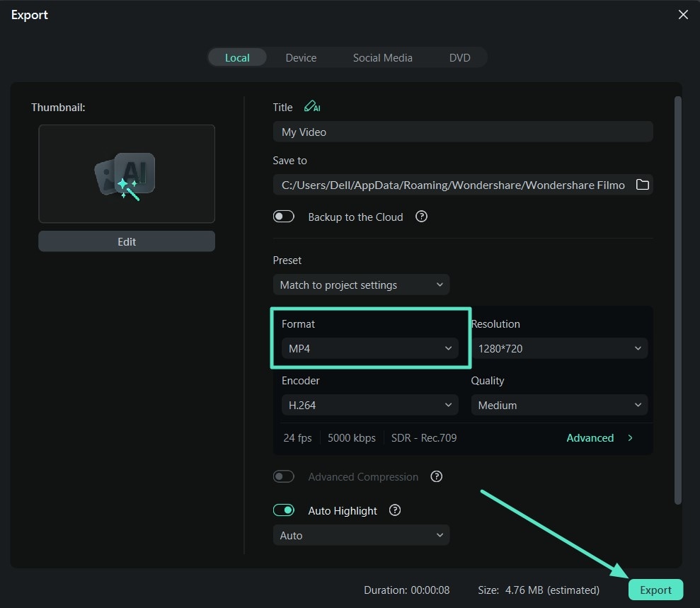The width and height of the screenshot is (700, 608).
Task: Enable Backup to the Cloud switch
Action: [x=284, y=217]
